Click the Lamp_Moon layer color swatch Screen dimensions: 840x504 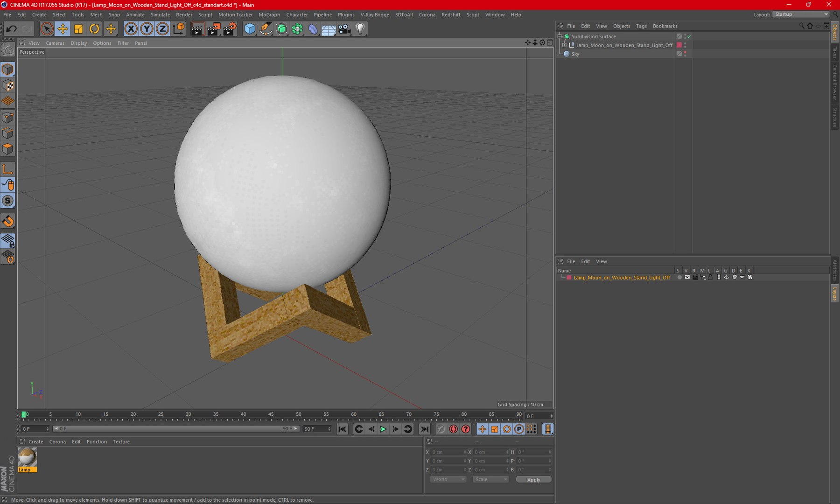569,277
